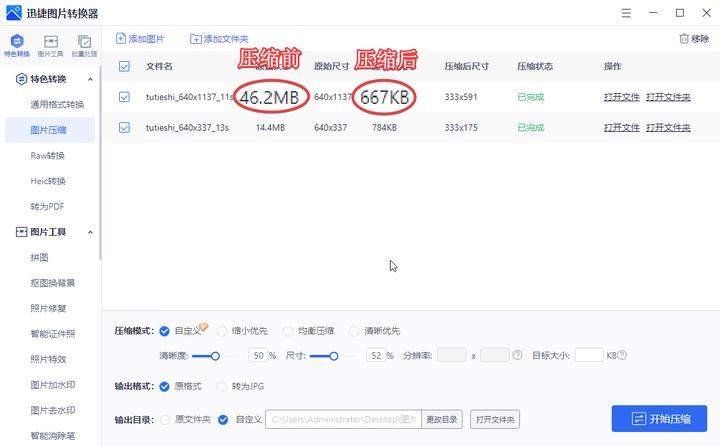Open 智能证件照 in sidebar

[52, 334]
